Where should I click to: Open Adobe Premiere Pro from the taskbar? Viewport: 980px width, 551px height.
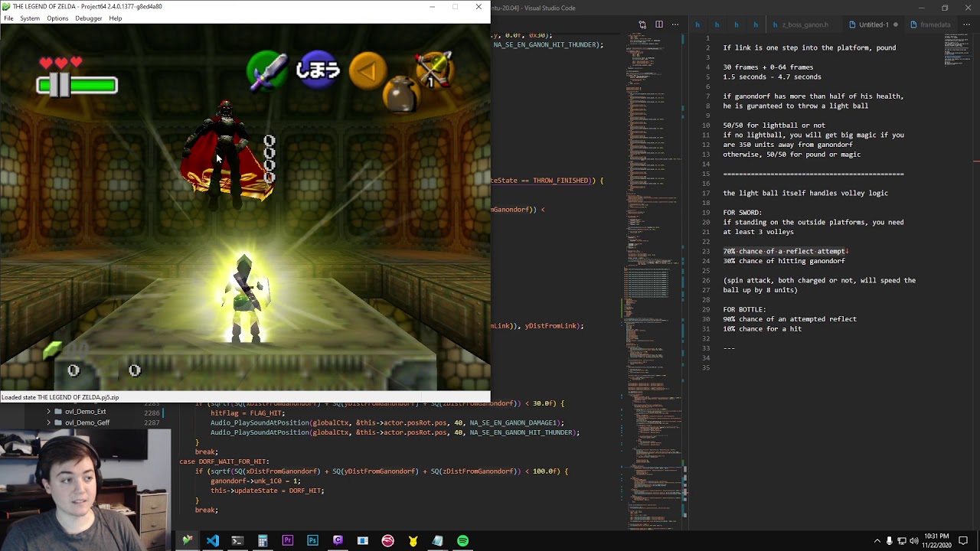point(288,541)
